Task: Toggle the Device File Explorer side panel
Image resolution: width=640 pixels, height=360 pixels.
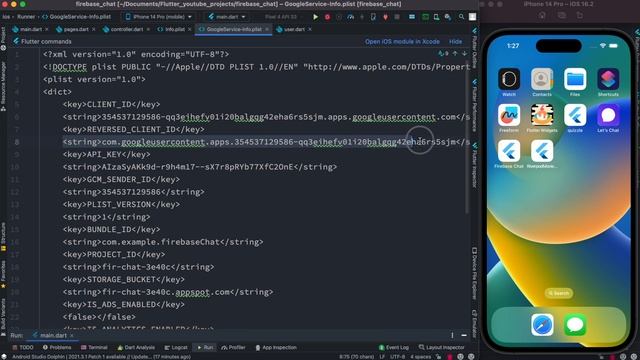Action: [x=474, y=273]
